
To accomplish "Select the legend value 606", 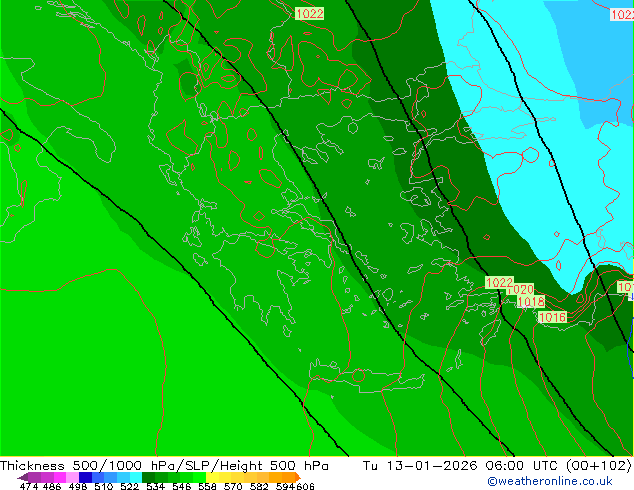I will 305,486.
